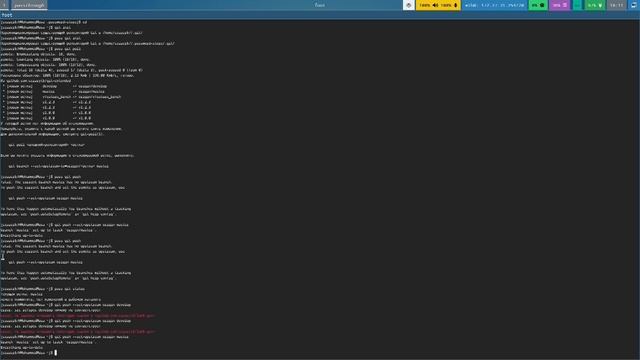This screenshot has height=360, width=640.
Task: Select the foot window tab title
Action: [x=7, y=15]
